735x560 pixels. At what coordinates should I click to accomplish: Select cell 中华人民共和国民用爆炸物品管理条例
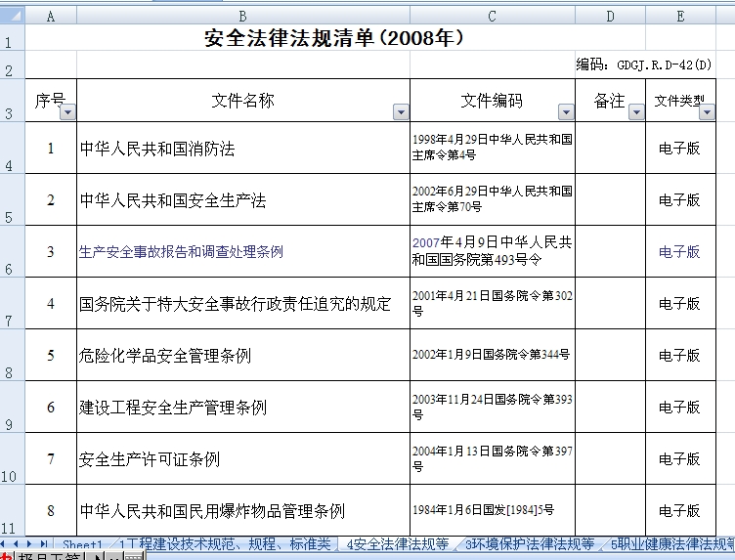click(242, 510)
